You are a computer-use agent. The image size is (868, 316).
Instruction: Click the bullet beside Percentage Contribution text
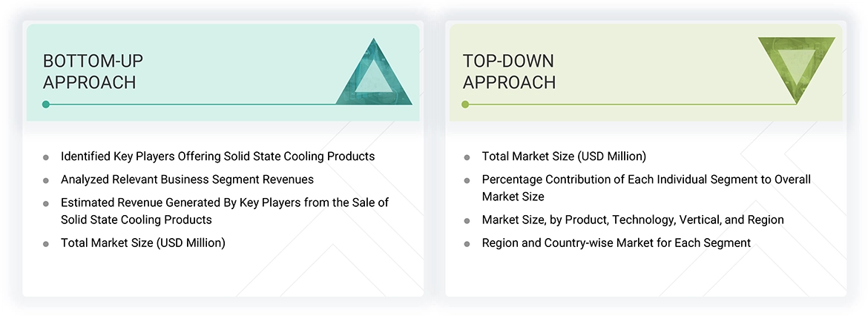pos(467,180)
